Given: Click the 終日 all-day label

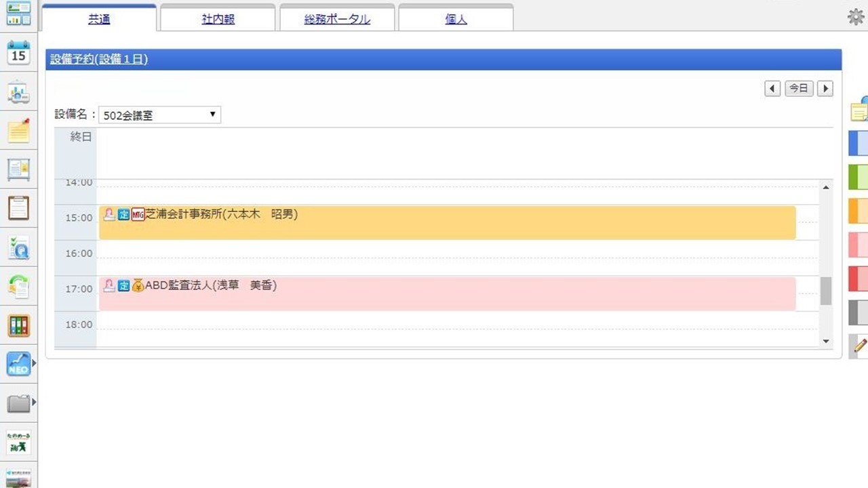Looking at the screenshot, I should (81, 136).
